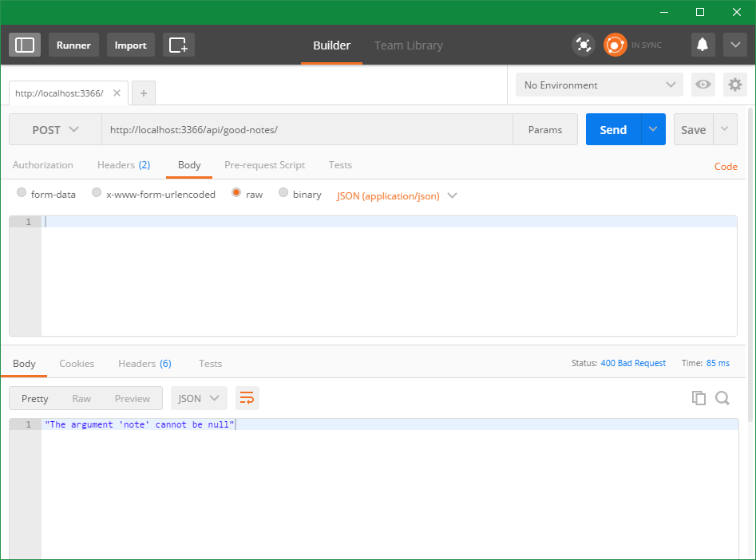The height and width of the screenshot is (560, 756).
Task: Click the orange sync status icon
Action: click(615, 45)
